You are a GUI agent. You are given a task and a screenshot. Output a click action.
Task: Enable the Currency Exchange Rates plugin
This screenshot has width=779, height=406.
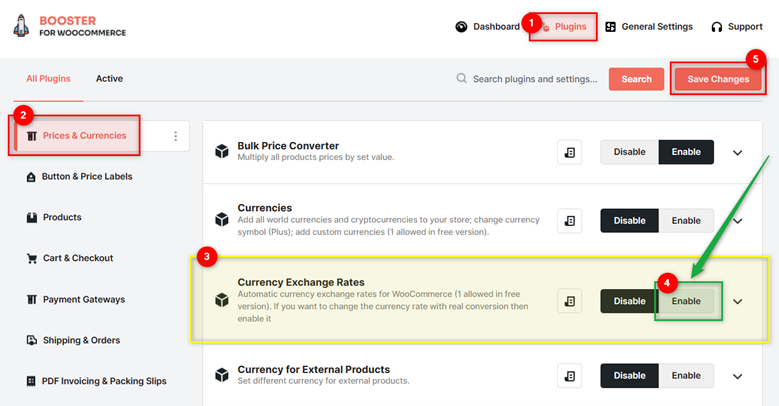686,301
